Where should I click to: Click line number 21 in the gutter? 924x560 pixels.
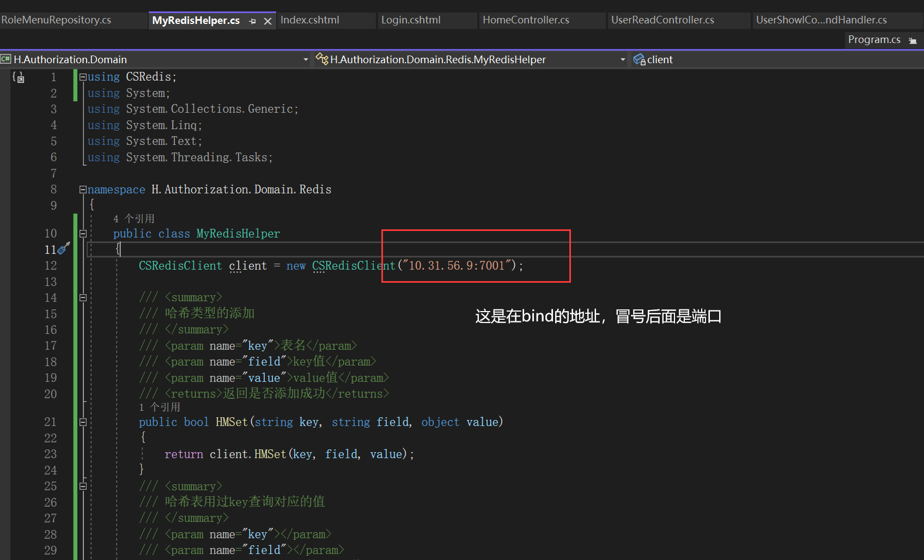(x=51, y=422)
